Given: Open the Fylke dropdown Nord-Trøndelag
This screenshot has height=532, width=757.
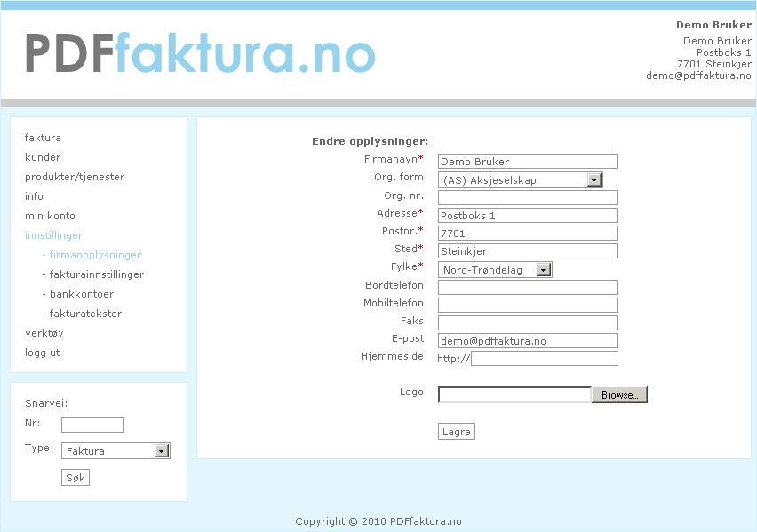Looking at the screenshot, I should pyautogui.click(x=495, y=270).
